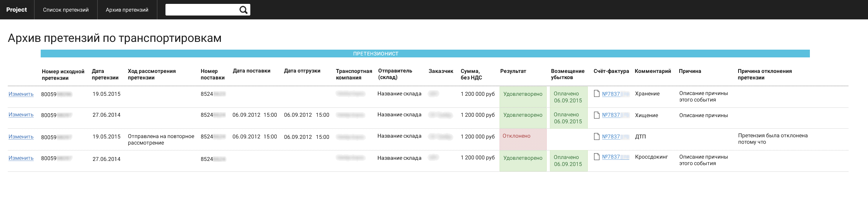Open invoice №7837 link in Кроссдокинг row
This screenshot has width=868, height=197.
pos(611,157)
